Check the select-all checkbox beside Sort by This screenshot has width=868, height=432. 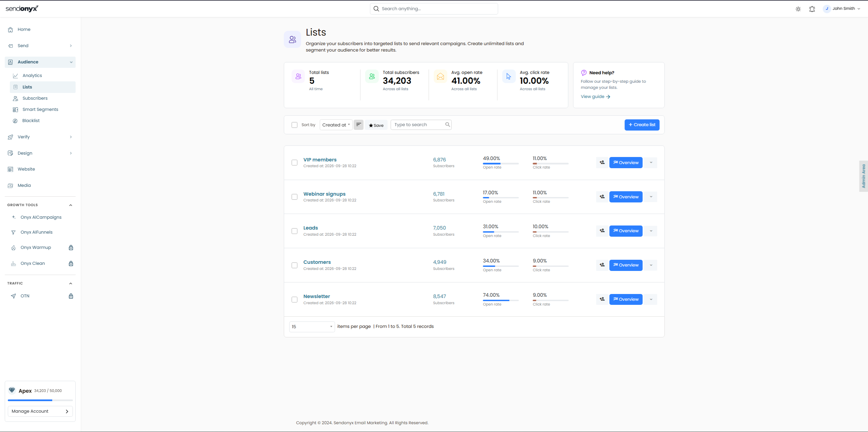pos(294,125)
